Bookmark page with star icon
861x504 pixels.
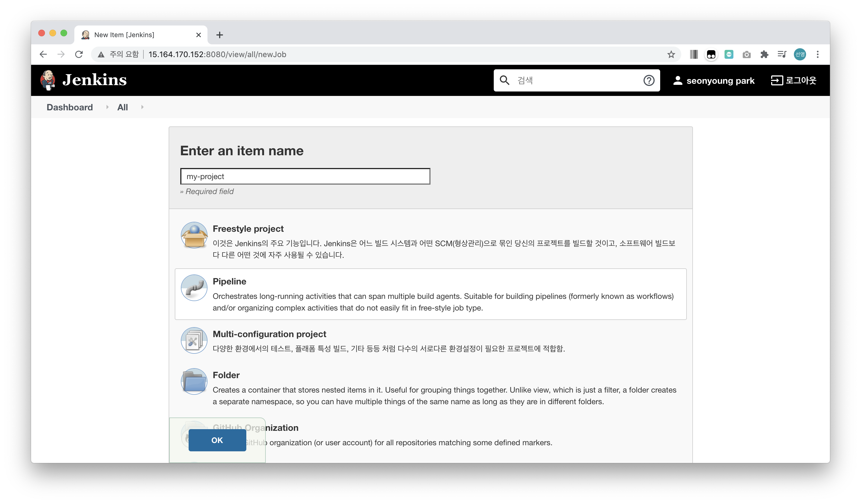671,54
